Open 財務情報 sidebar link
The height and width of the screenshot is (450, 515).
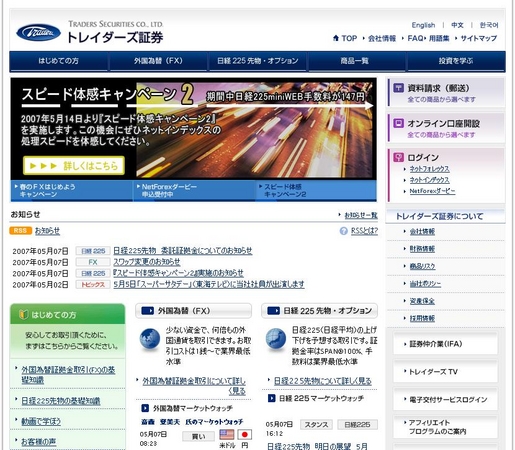click(x=422, y=249)
